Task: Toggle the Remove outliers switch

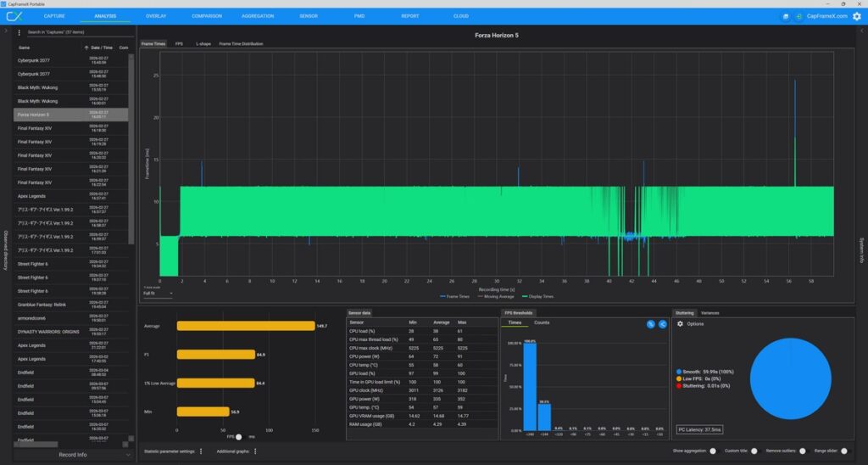Action: click(802, 451)
